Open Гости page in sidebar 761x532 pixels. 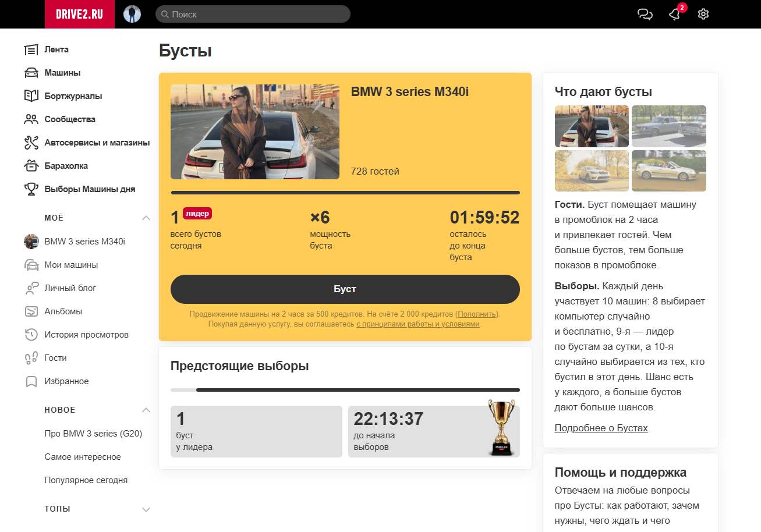click(x=55, y=358)
